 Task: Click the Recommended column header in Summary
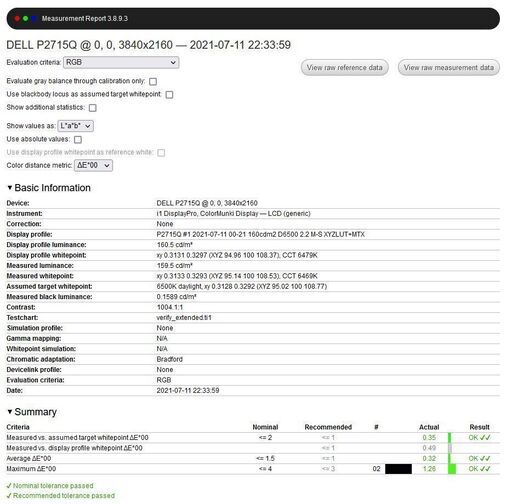[328, 427]
